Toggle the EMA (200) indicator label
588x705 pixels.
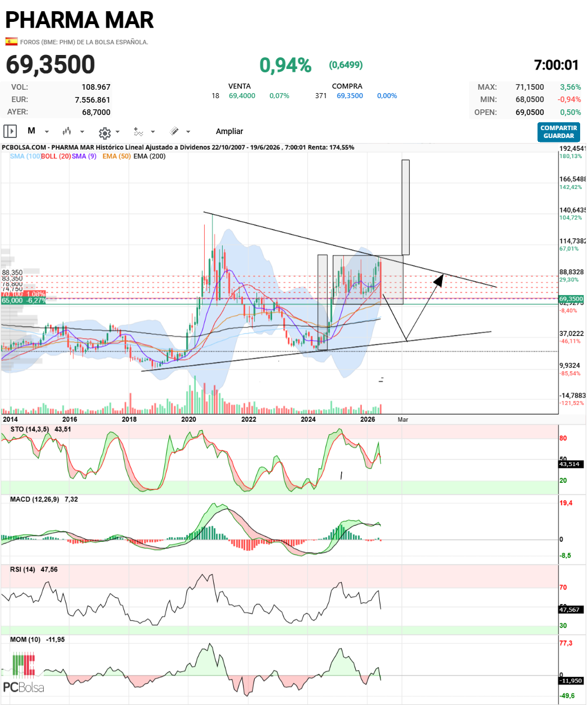click(x=150, y=156)
